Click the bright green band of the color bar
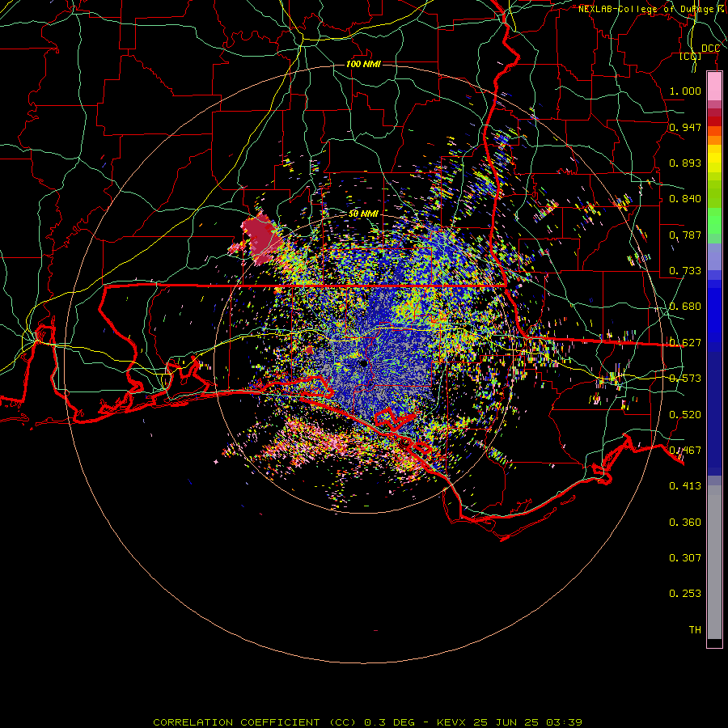728x728 pixels. pyautogui.click(x=714, y=221)
